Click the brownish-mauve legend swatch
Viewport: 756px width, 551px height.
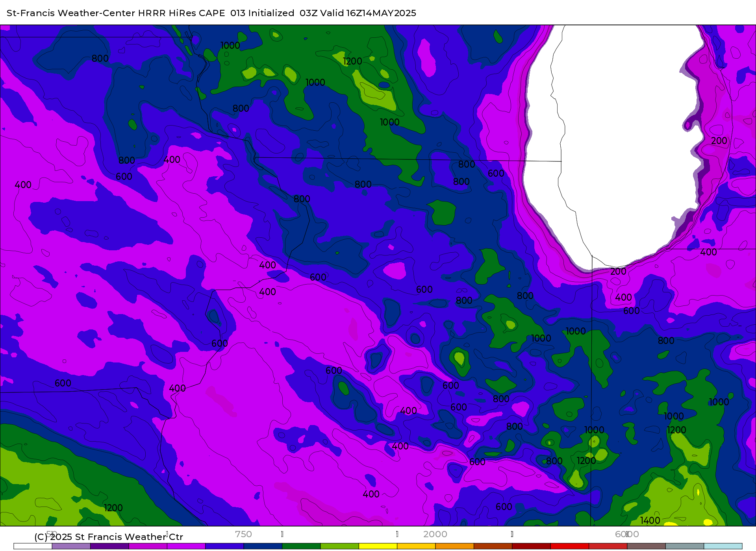[x=646, y=546]
